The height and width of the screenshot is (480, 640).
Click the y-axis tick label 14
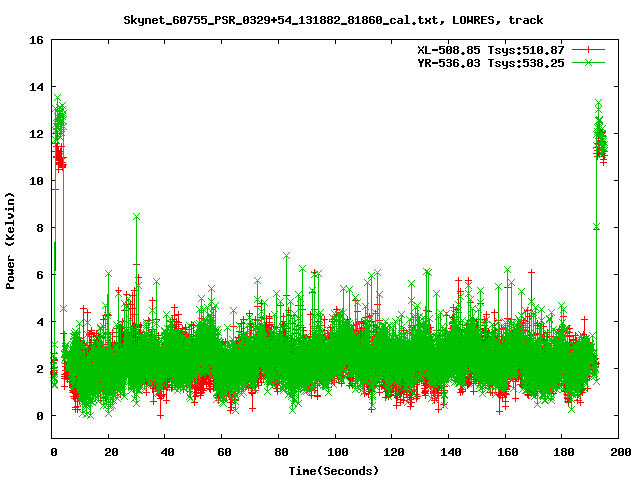pos(36,87)
